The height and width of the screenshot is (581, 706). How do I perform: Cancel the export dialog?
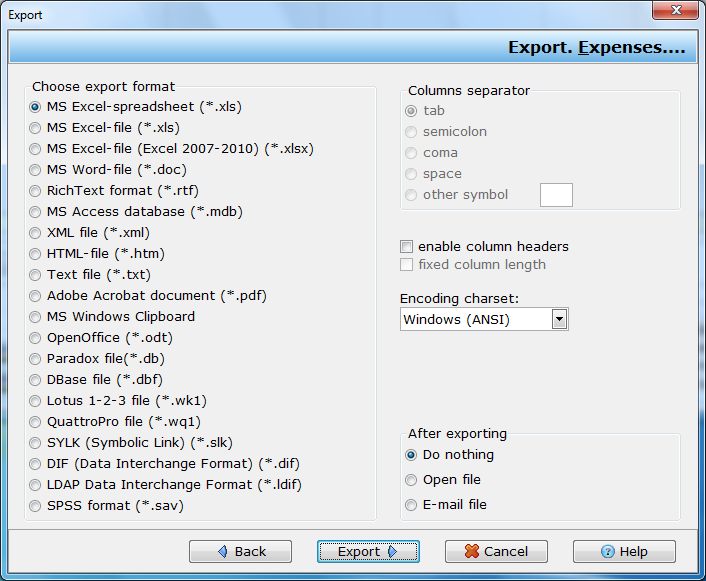click(496, 551)
